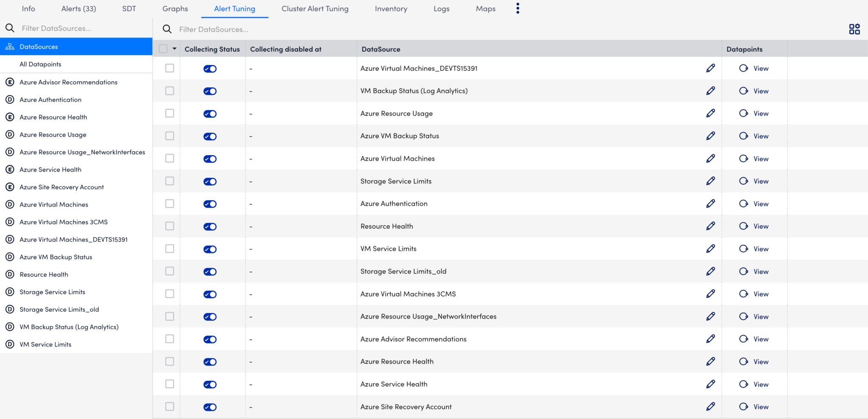
Task: Click the overflow menu dots beside Maps
Action: coord(517,8)
